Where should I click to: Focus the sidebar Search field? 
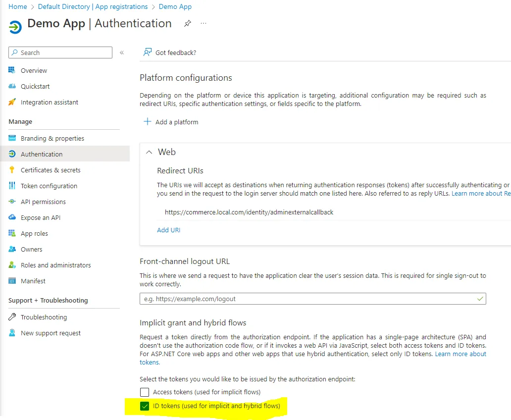tap(60, 52)
